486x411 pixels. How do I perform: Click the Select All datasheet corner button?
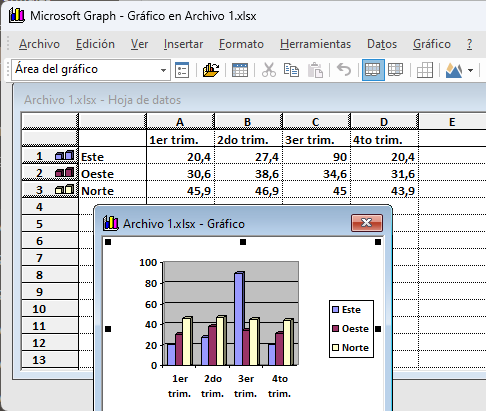tap(50, 121)
